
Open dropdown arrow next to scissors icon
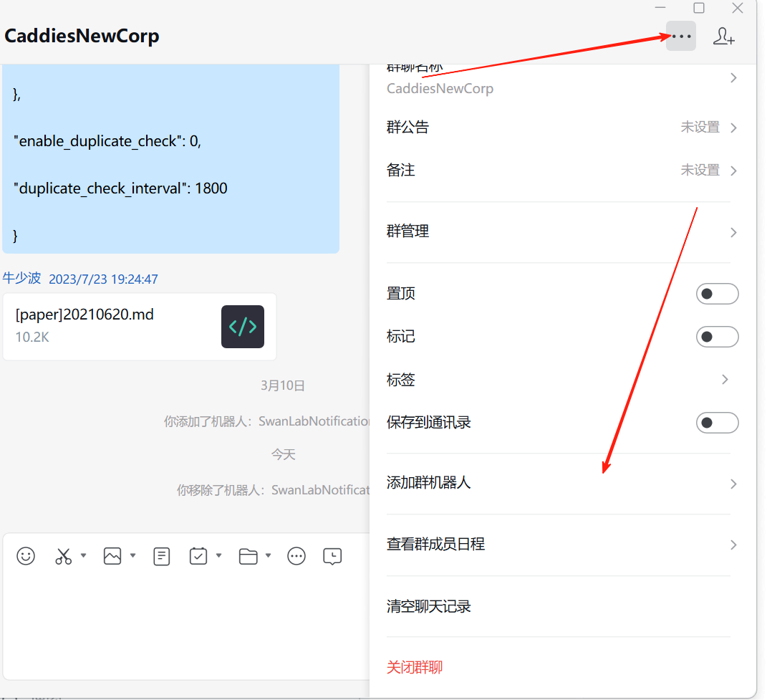click(x=83, y=556)
